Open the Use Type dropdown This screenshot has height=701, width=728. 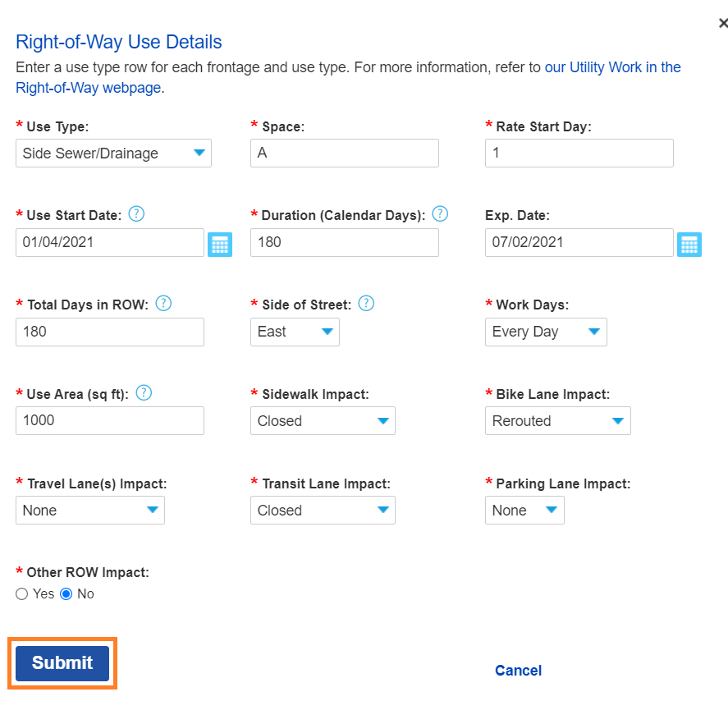point(113,153)
